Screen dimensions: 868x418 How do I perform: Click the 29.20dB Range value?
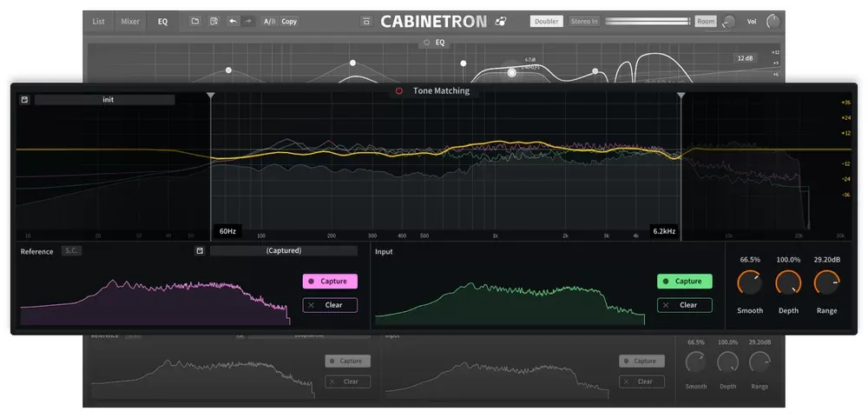[x=826, y=260]
